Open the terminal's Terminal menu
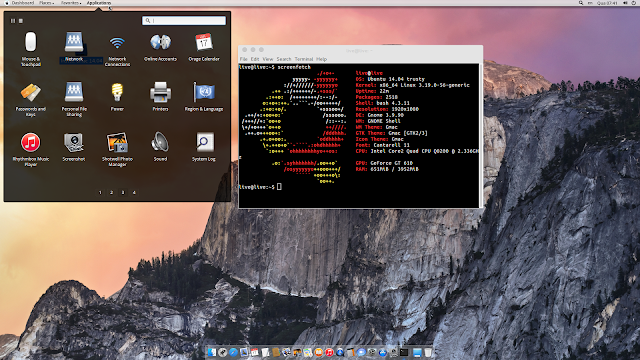The width and height of the screenshot is (640, 360). coord(304,59)
